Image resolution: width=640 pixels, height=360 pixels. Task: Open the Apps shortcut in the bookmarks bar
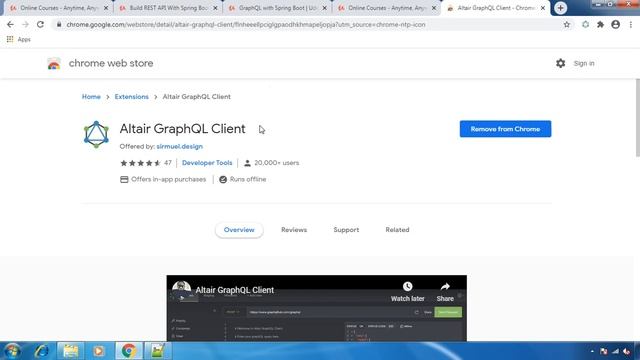tap(18, 39)
